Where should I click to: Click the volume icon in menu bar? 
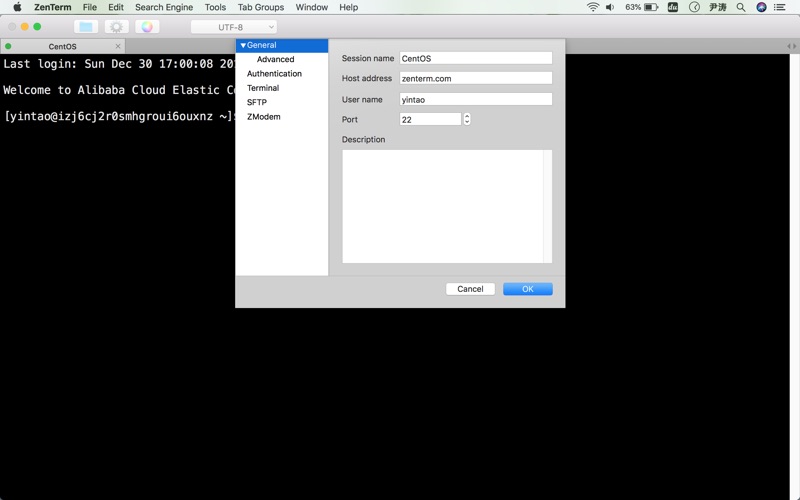(610, 7)
